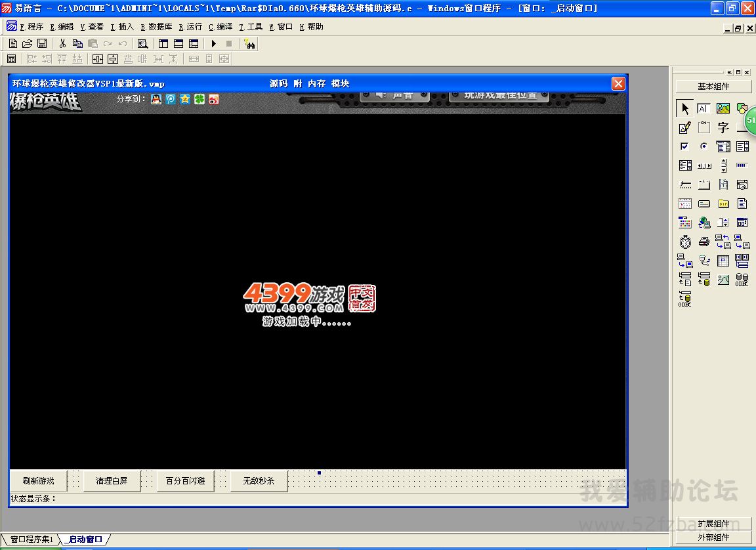The width and height of the screenshot is (756, 550).
Task: Cut selection with the scissors icon
Action: click(x=62, y=44)
